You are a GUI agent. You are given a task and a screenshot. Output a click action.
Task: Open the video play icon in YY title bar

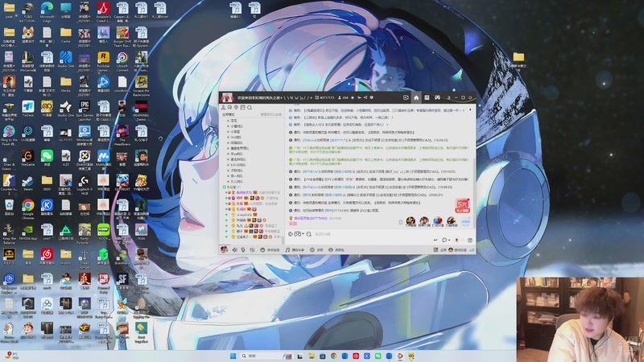pyautogui.click(x=406, y=97)
